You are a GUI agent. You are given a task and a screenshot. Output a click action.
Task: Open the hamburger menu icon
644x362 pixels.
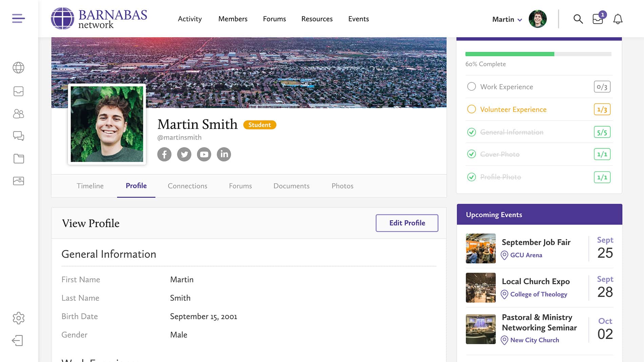click(18, 18)
